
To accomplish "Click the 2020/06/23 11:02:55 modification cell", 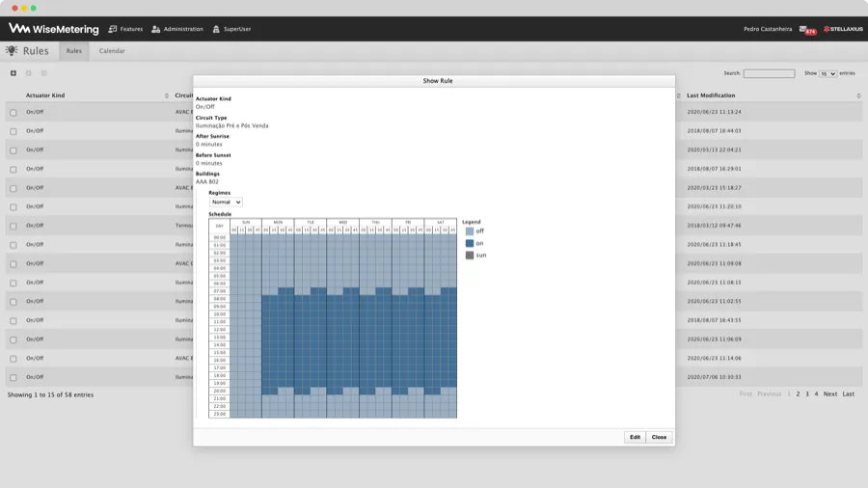I will pyautogui.click(x=714, y=302).
